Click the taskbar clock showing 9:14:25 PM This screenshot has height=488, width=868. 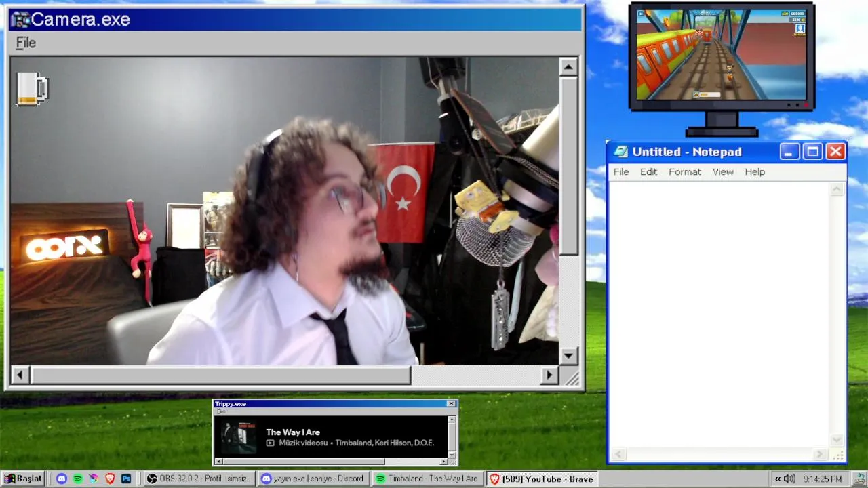[x=822, y=479]
